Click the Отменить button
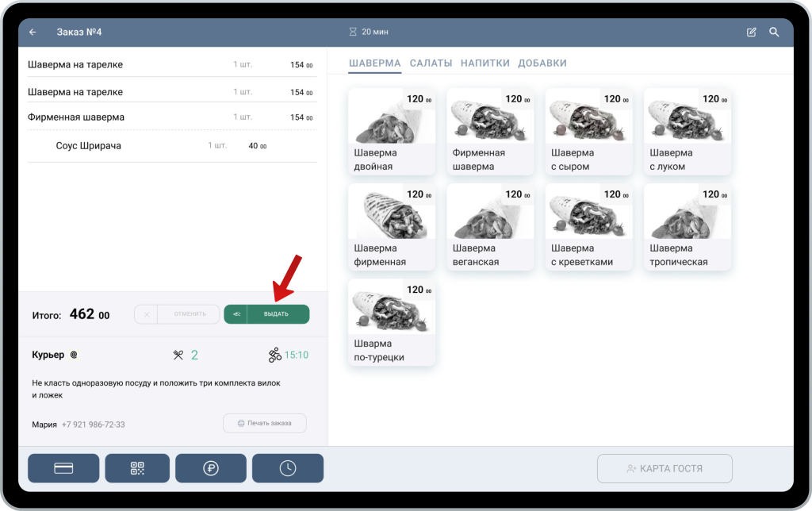Image resolution: width=812 pixels, height=511 pixels. [177, 314]
